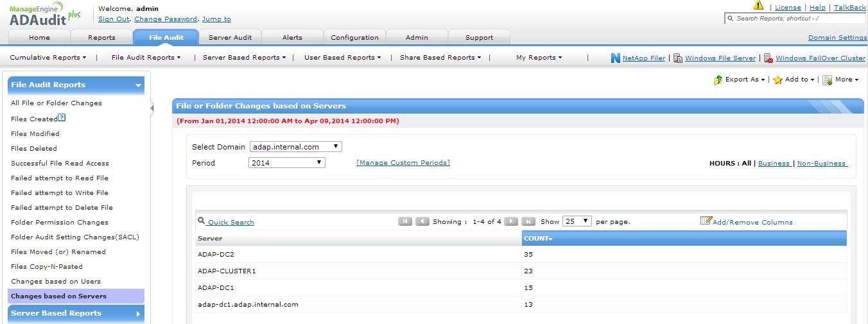868x324 pixels.
Task: Click the Server column header
Action: point(359,239)
